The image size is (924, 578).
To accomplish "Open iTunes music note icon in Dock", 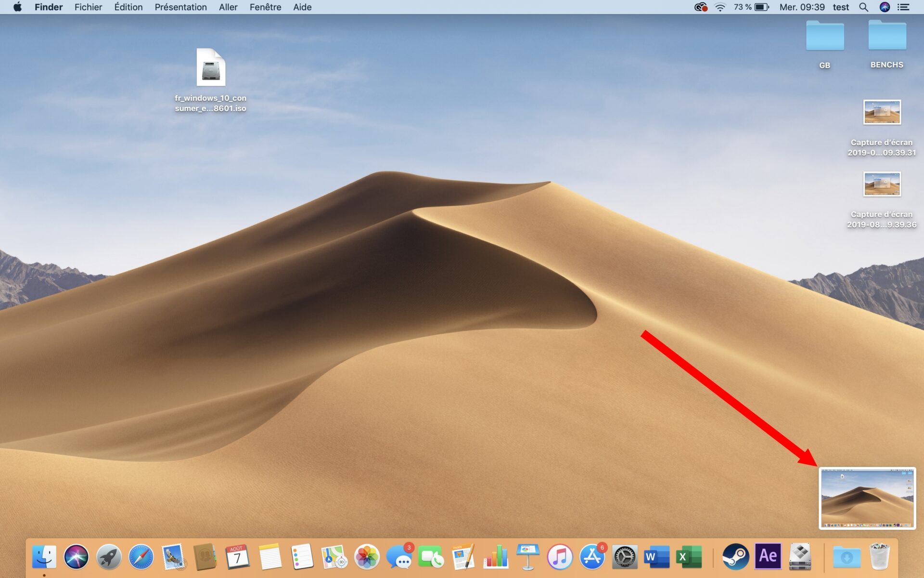I will point(560,557).
